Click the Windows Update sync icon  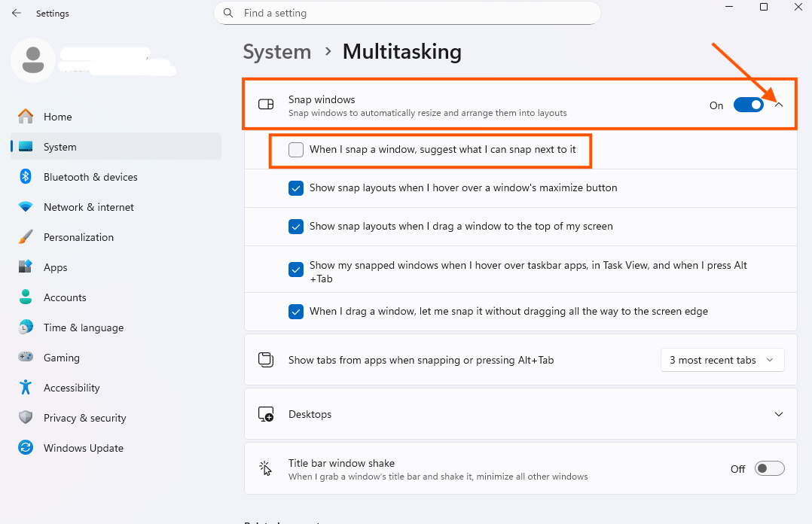coord(26,448)
